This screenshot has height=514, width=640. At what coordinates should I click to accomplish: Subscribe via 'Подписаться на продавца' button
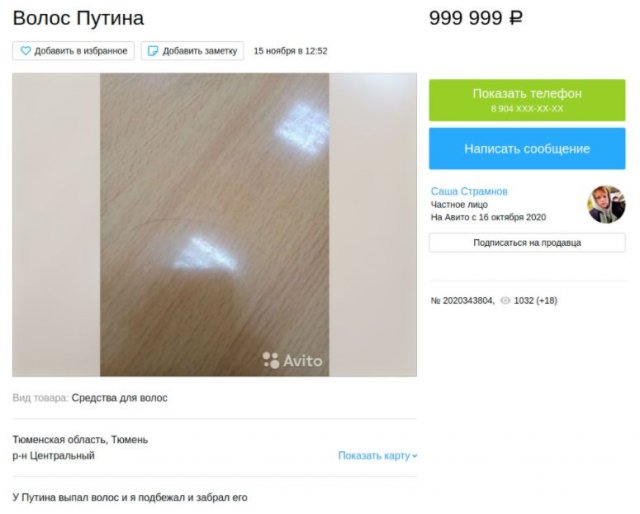pyautogui.click(x=527, y=243)
